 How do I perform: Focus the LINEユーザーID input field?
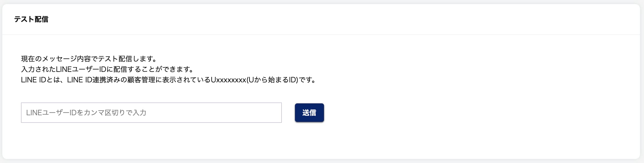coord(151,113)
